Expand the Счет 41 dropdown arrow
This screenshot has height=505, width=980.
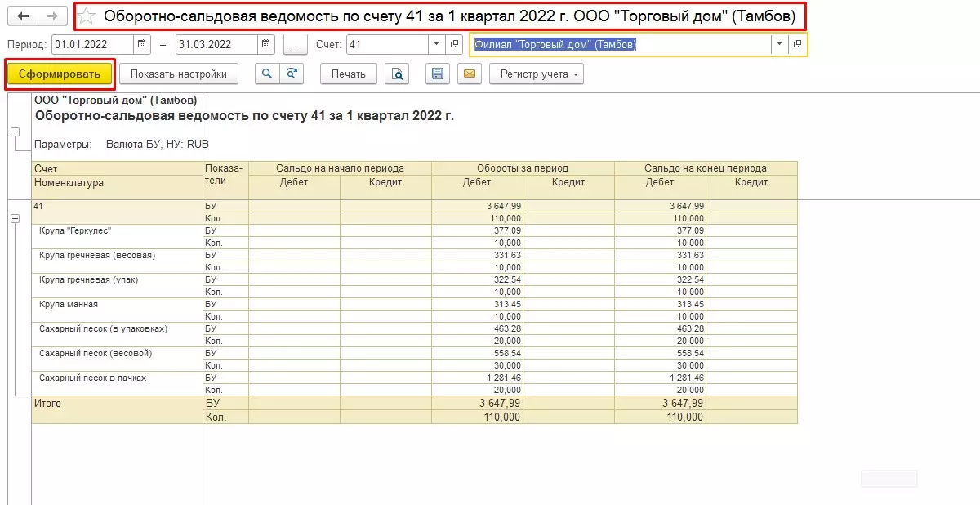436,44
